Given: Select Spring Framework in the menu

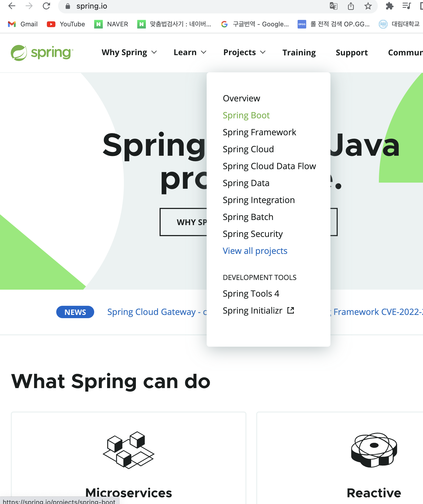Looking at the screenshot, I should tap(259, 132).
